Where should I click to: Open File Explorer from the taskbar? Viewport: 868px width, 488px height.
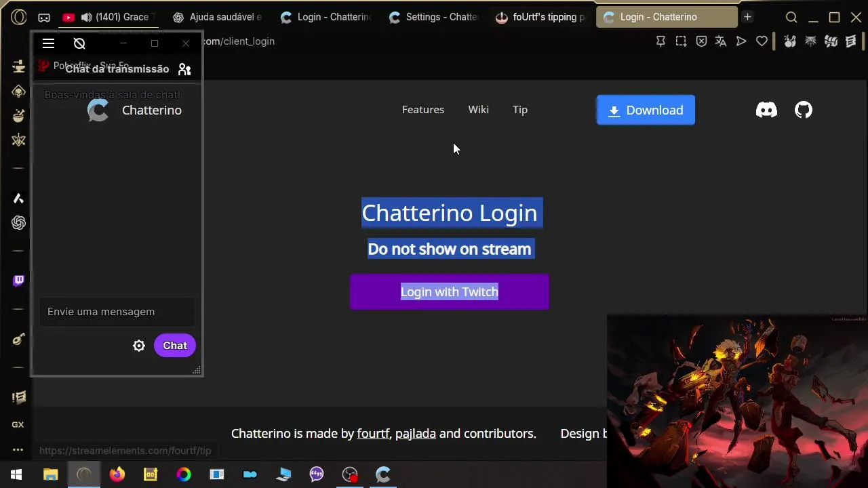point(51,474)
